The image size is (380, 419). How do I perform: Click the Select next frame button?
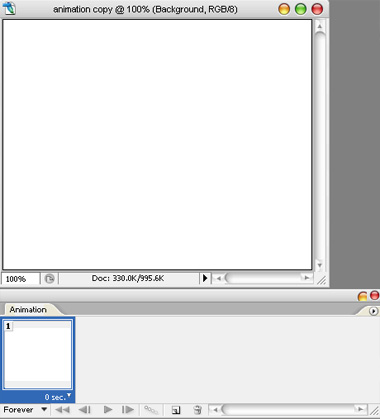(128, 410)
